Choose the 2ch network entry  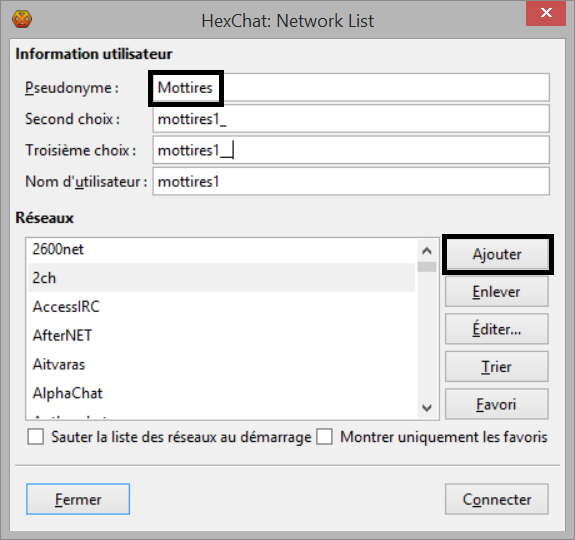(x=221, y=278)
